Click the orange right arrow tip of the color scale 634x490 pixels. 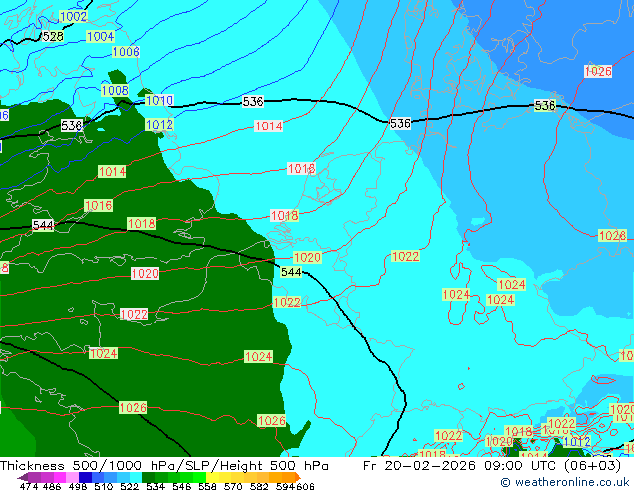tap(298, 477)
